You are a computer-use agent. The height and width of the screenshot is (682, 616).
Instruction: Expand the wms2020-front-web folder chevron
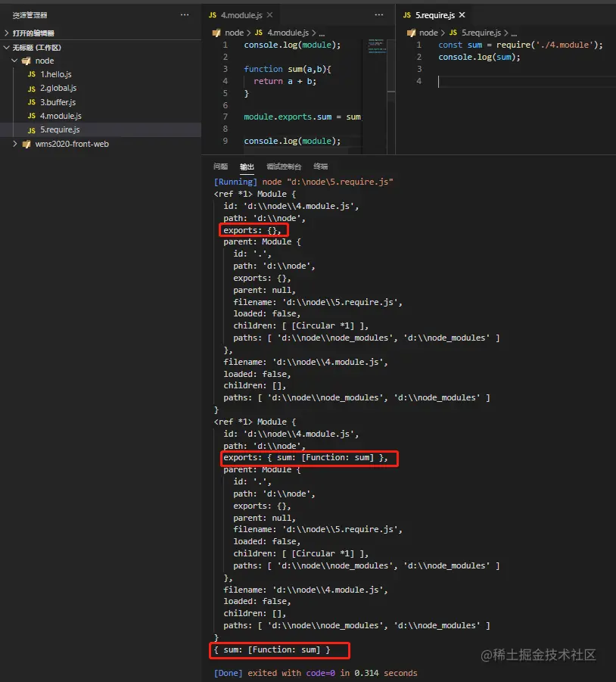[x=15, y=144]
